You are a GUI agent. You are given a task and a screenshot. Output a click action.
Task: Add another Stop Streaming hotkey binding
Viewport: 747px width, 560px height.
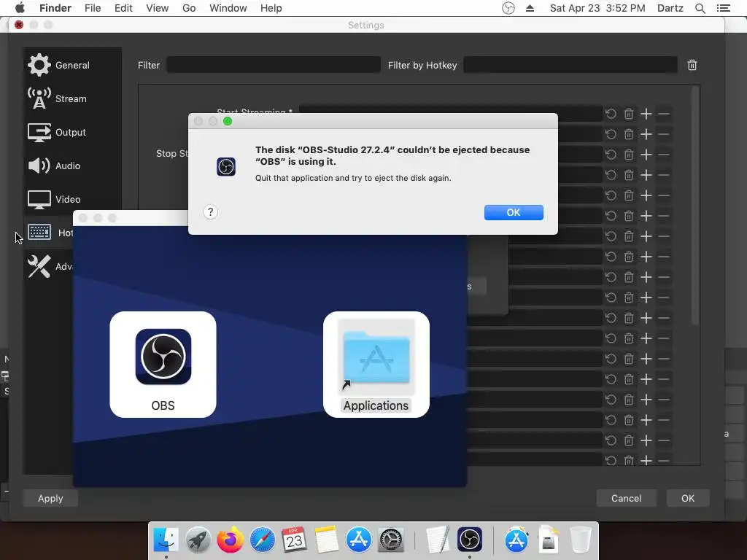click(646, 134)
